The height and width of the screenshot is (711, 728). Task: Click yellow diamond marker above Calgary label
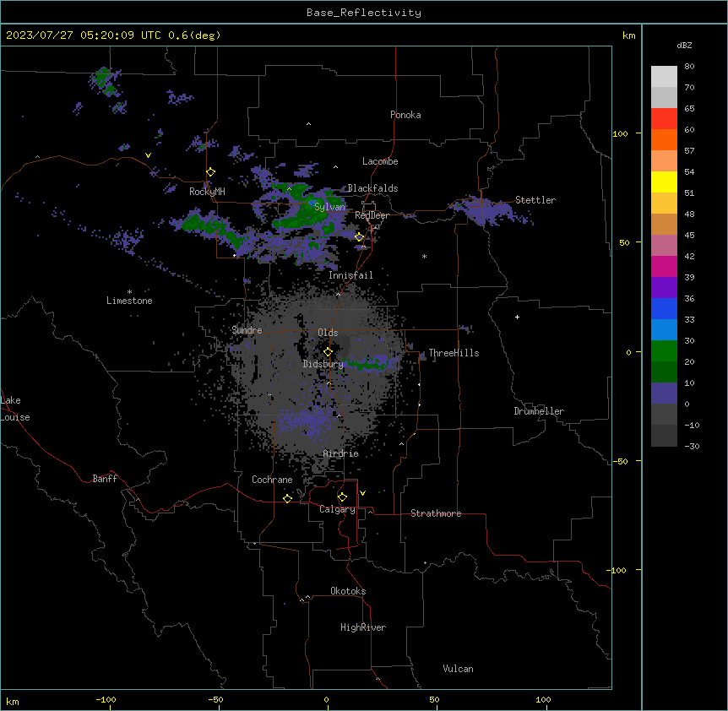(x=342, y=497)
